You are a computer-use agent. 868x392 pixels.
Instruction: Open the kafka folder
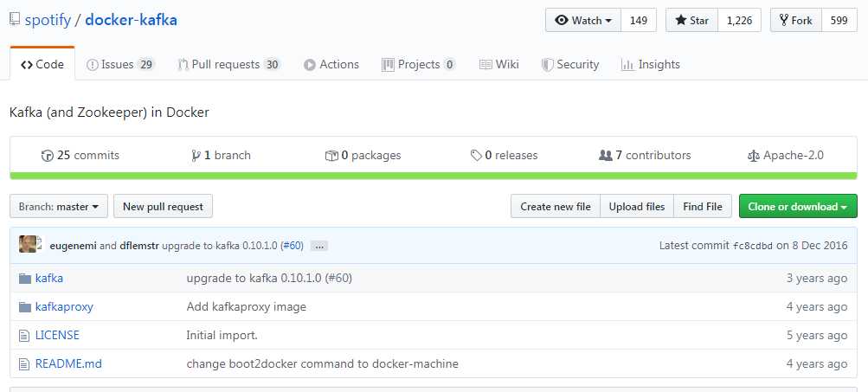click(x=49, y=278)
